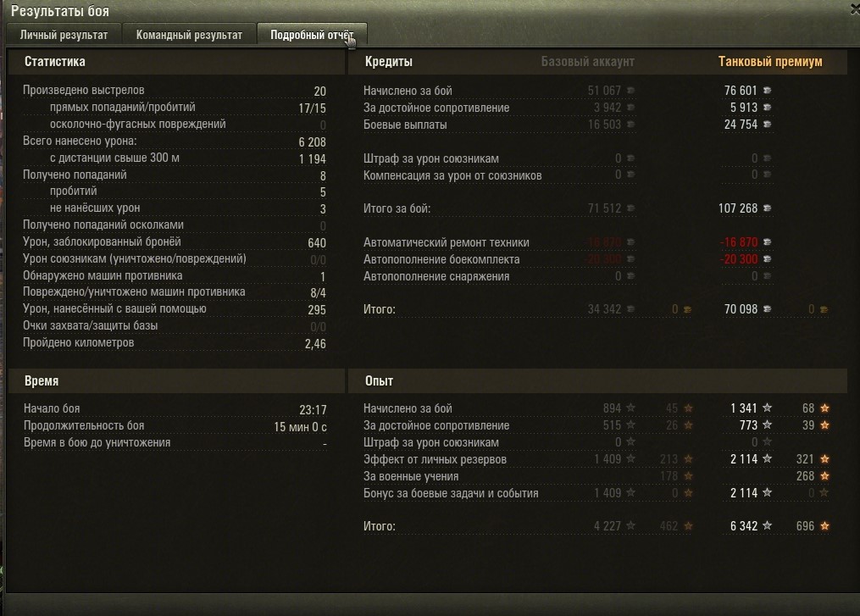The image size is (860, 616).
Task: Click the Всего нанесено урона row
Action: 175,142
